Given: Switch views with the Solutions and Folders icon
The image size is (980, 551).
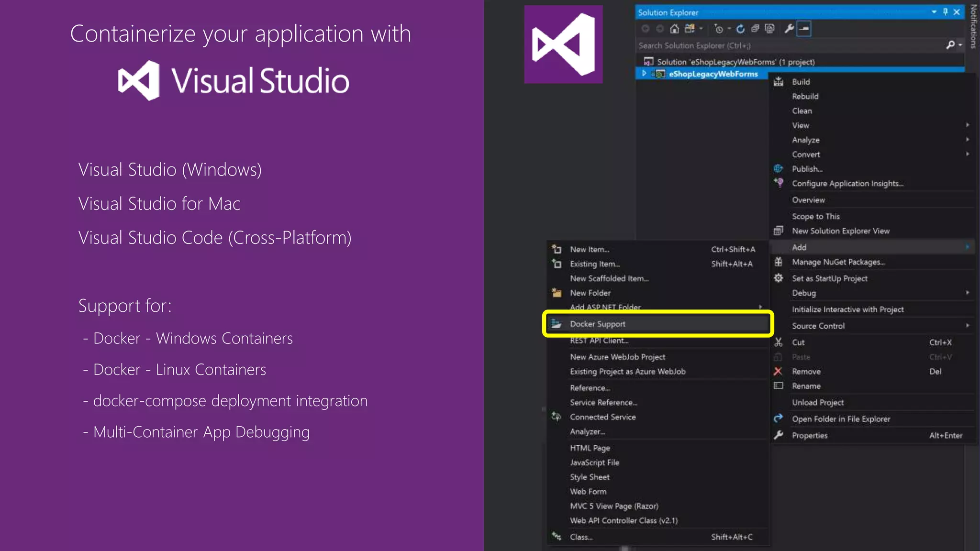Looking at the screenshot, I should pos(690,29).
